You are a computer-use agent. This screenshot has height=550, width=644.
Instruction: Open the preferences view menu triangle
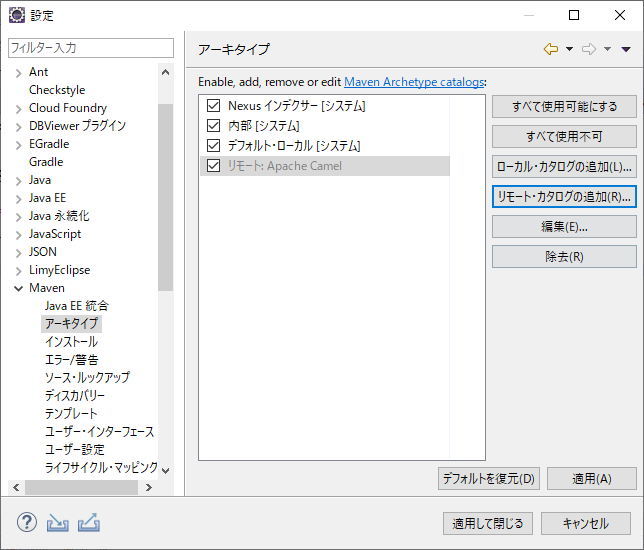[626, 49]
